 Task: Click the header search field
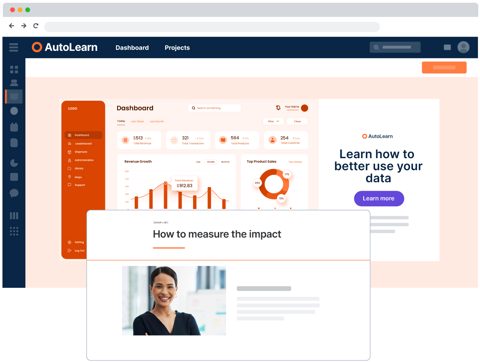click(395, 47)
